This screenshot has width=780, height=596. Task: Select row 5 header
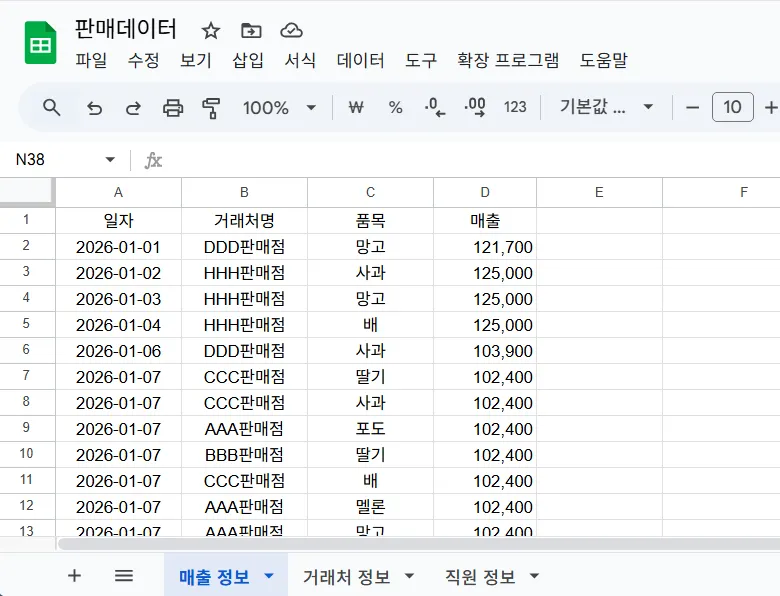tap(27, 324)
